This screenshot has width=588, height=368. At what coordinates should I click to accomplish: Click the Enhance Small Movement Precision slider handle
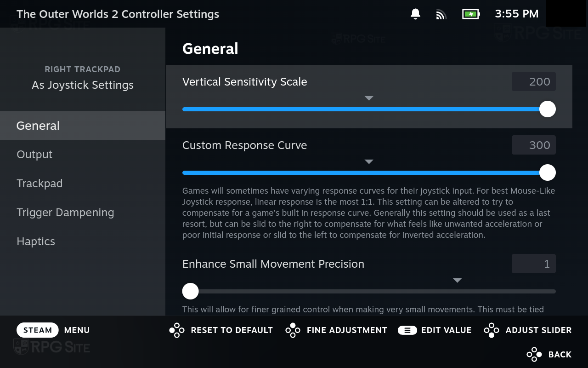click(x=190, y=291)
